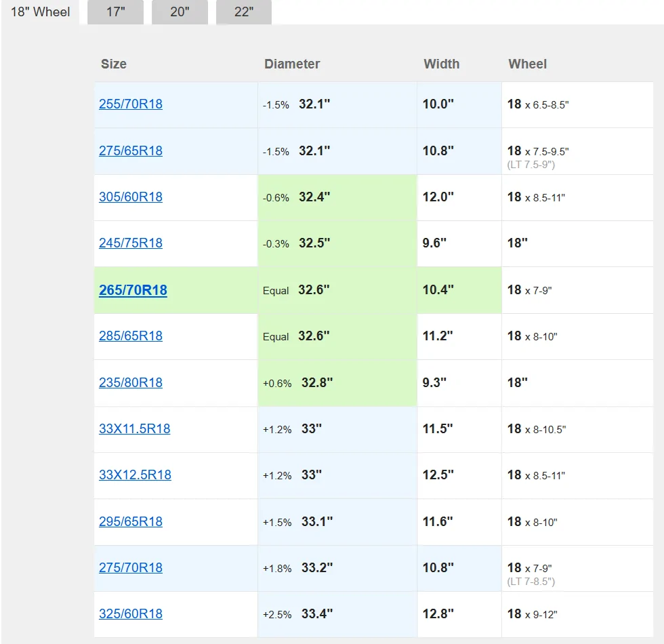Switch to the 17" wheel tab

[x=115, y=12]
